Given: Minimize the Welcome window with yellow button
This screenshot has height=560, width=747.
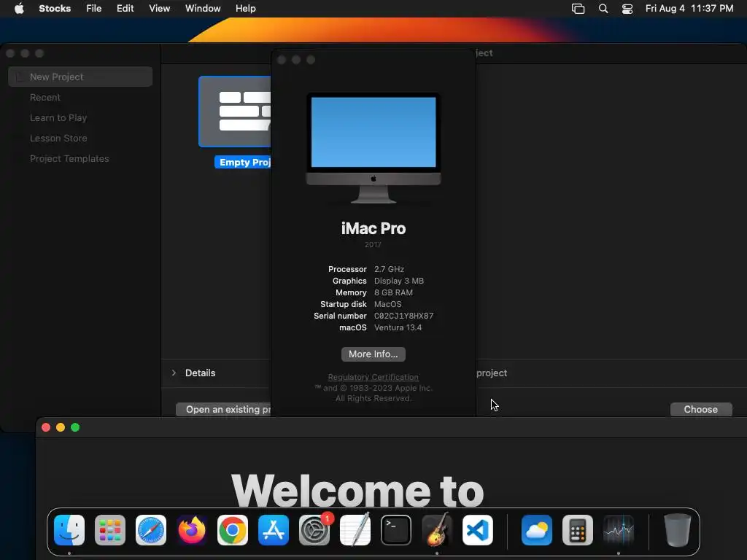Looking at the screenshot, I should click(x=61, y=427).
